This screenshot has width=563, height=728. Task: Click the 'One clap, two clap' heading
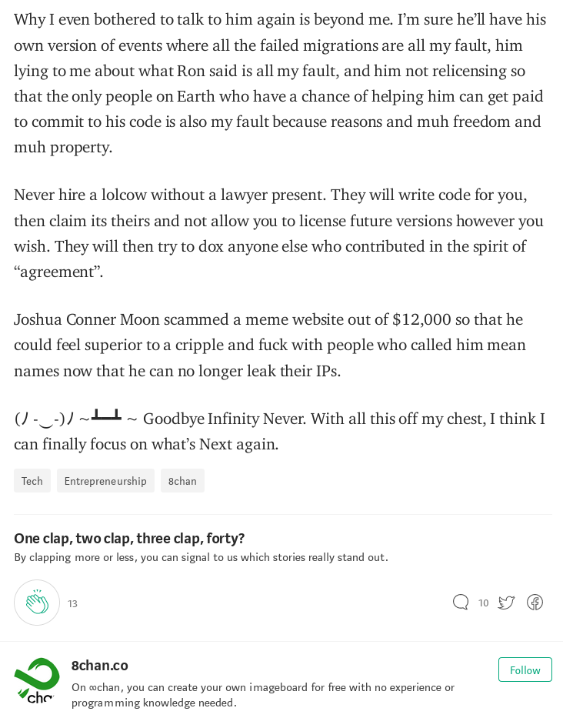129,538
